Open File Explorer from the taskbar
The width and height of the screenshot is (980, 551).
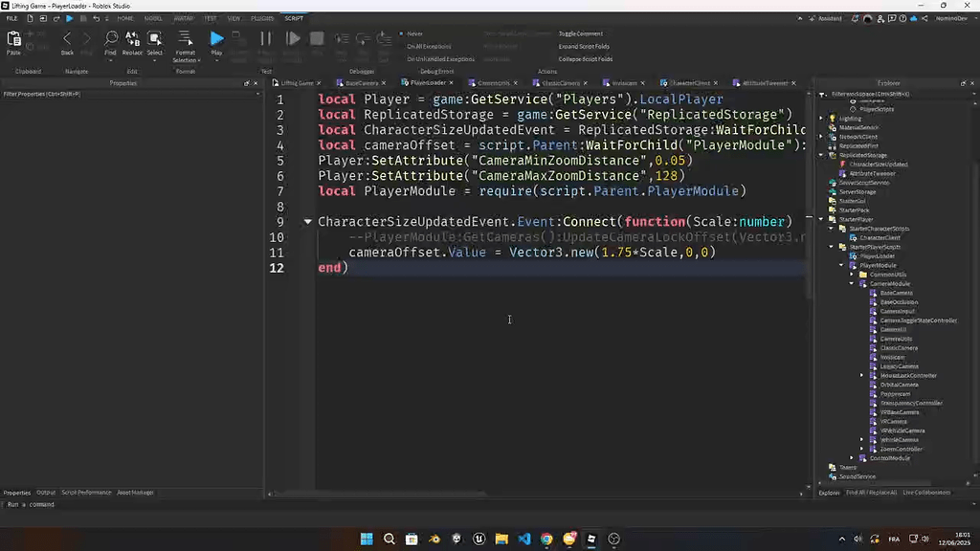pyautogui.click(x=501, y=539)
